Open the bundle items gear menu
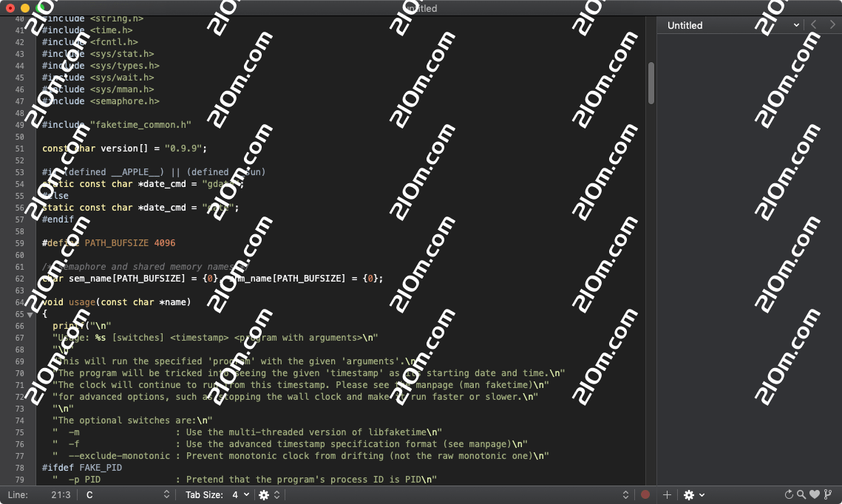 coord(268,495)
